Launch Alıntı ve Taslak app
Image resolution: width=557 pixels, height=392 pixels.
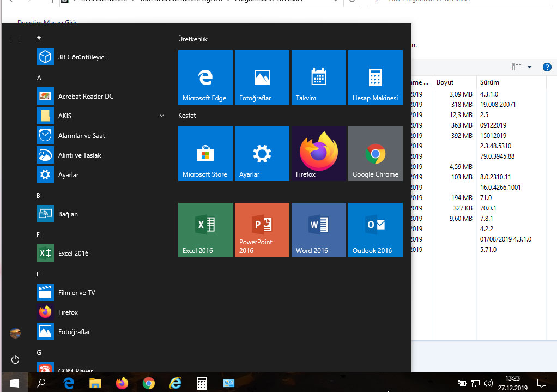click(x=100, y=155)
